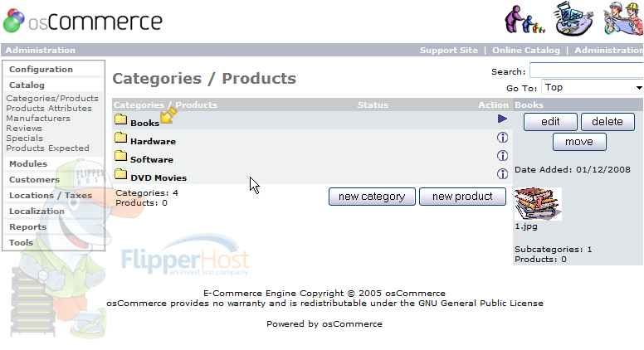Select the Hardware category name
Viewport: 644px width, 350px height.
coord(153,142)
